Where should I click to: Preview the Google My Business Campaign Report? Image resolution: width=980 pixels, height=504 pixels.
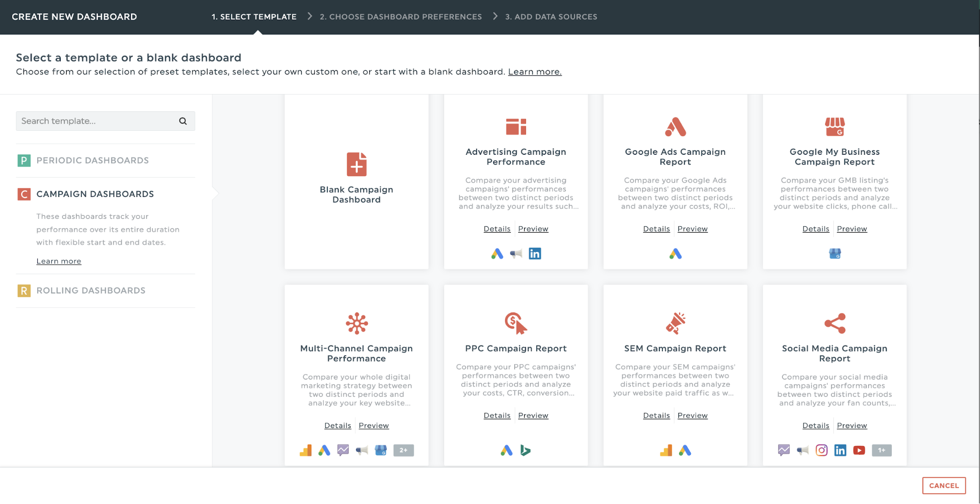(852, 229)
